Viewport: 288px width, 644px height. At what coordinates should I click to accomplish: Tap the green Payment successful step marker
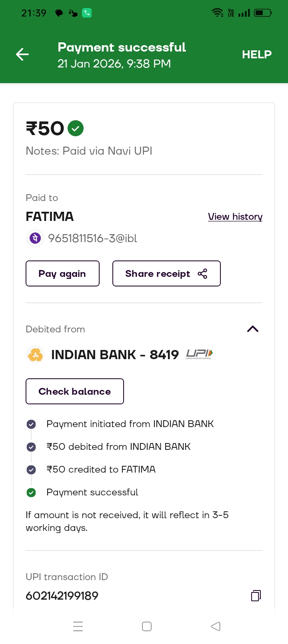pos(31,493)
